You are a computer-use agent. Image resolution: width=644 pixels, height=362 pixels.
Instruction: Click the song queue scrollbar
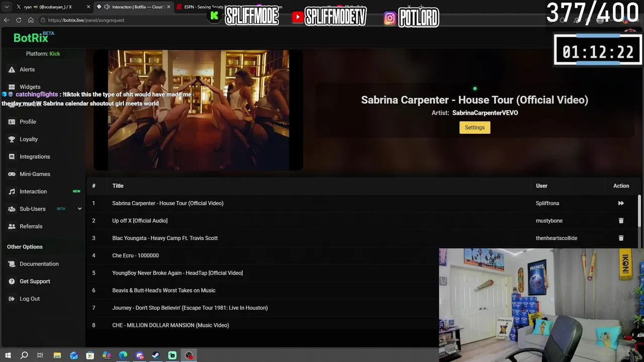click(639, 211)
